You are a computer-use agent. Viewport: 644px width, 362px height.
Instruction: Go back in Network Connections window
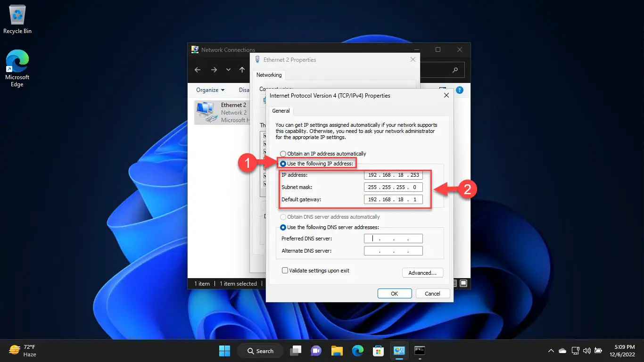click(x=198, y=70)
